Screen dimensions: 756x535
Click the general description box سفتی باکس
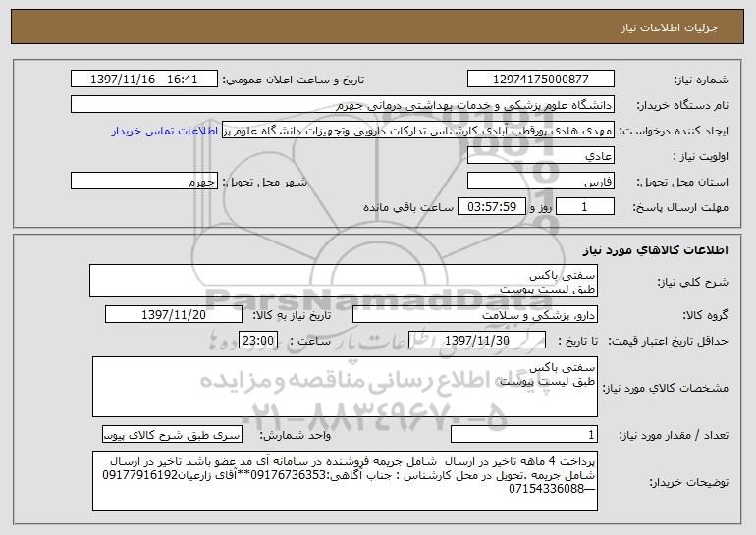[344, 281]
